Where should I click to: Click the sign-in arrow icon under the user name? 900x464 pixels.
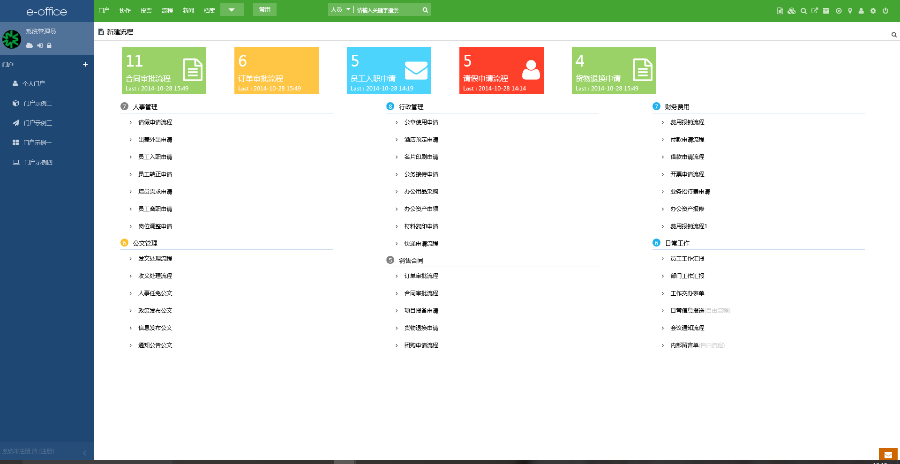40,45
